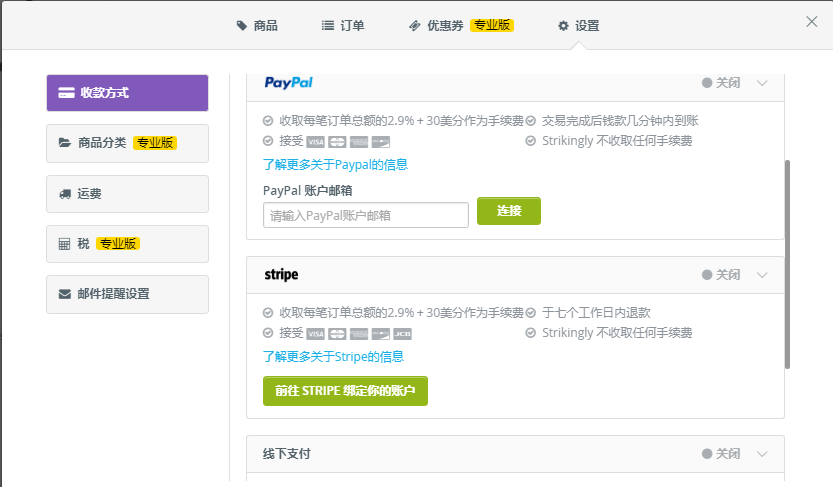Click the 线下支付 section title

click(287, 454)
